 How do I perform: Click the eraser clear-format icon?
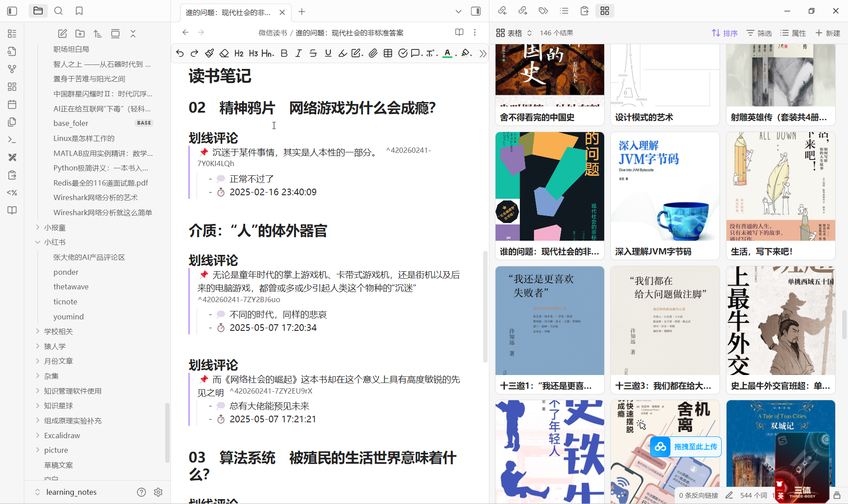click(224, 53)
